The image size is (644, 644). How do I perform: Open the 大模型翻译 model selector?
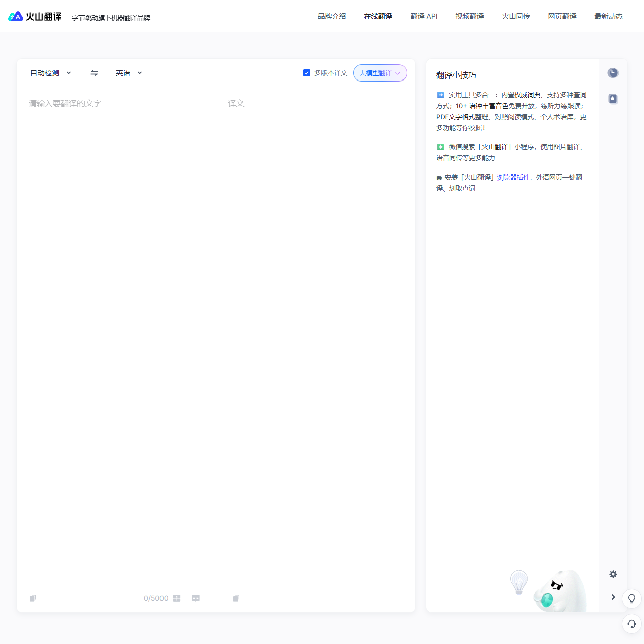(380, 73)
